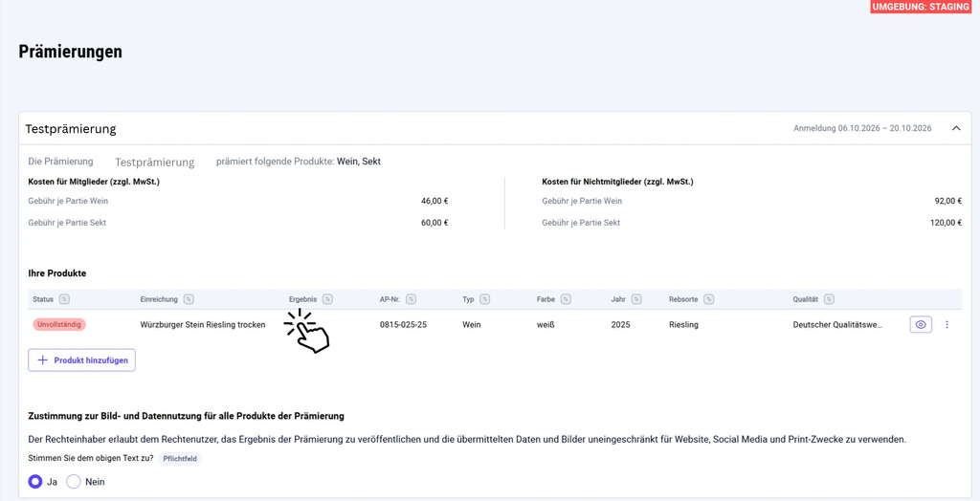Image resolution: width=980 pixels, height=501 pixels.
Task: Click the Testprämierung panel title
Action: tap(71, 129)
